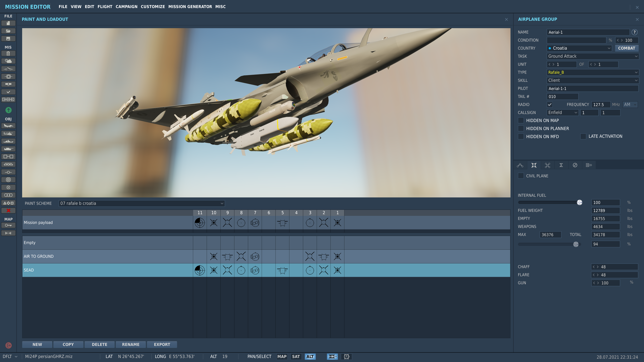Open the CALLSIGN dropdown showing Enfield
Screen dimensions: 644x362
point(563,112)
